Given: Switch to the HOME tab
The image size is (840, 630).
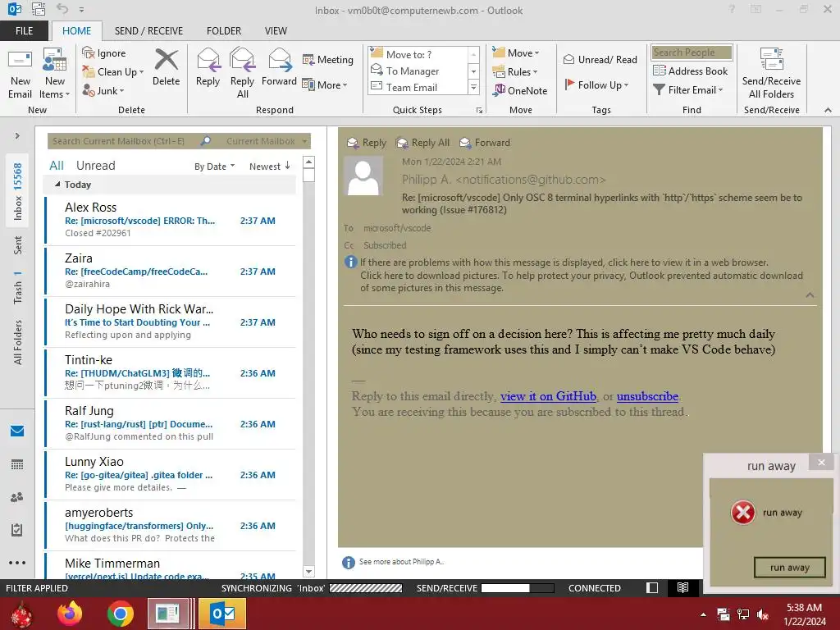Looking at the screenshot, I should (76, 30).
